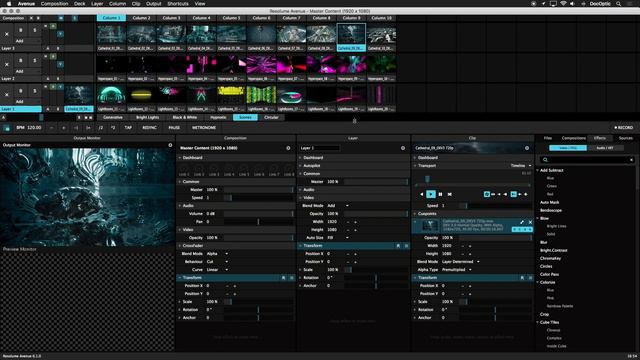Switch to the Sources tab
Image resolution: width=640 pixels, height=360 pixels.
coord(625,138)
